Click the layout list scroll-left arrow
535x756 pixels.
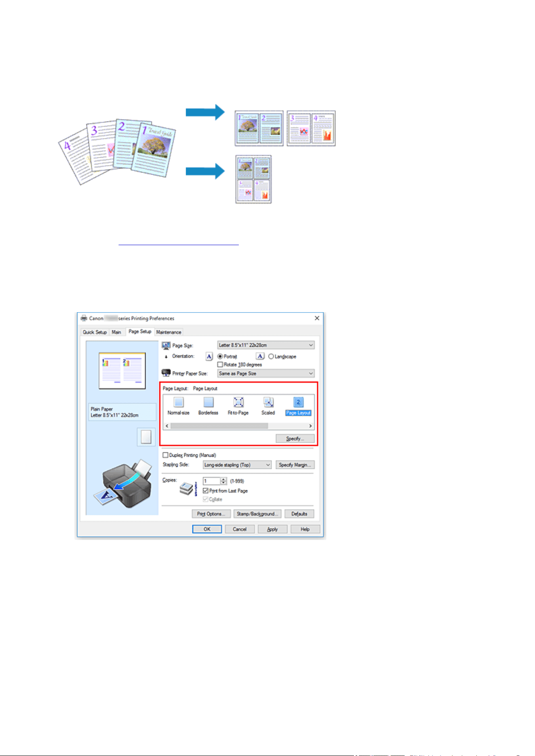(x=167, y=426)
